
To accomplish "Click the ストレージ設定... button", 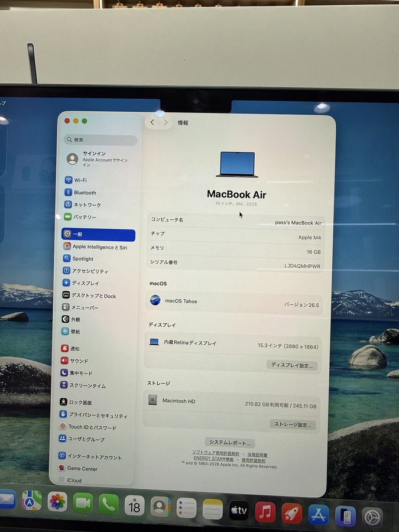I will pyautogui.click(x=293, y=424).
